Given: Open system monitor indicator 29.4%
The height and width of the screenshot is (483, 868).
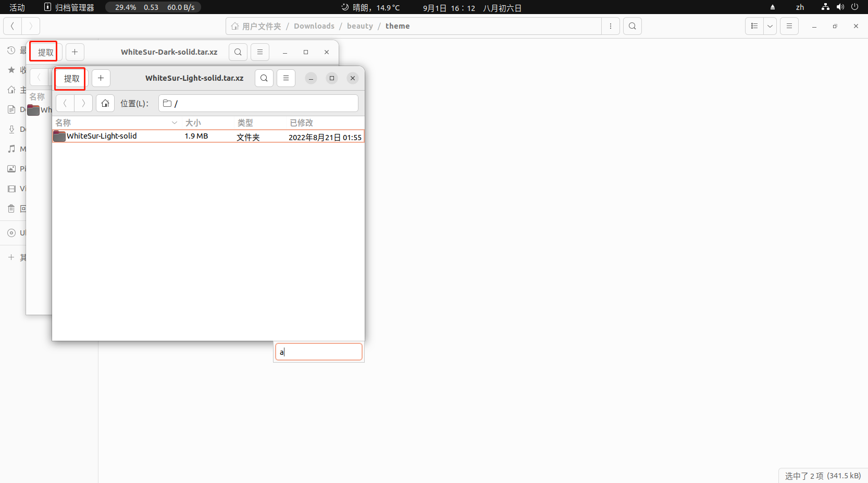Looking at the screenshot, I should (153, 7).
